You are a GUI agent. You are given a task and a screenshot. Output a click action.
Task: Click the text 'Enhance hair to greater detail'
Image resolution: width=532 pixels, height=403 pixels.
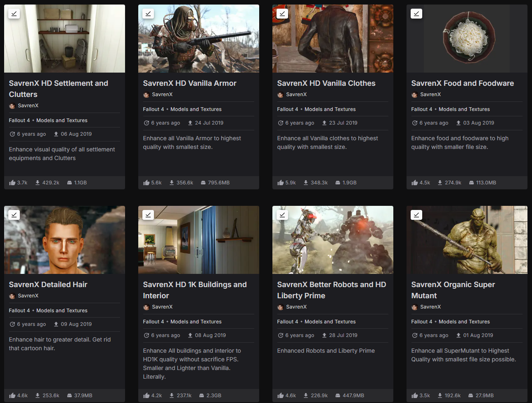click(x=49, y=339)
